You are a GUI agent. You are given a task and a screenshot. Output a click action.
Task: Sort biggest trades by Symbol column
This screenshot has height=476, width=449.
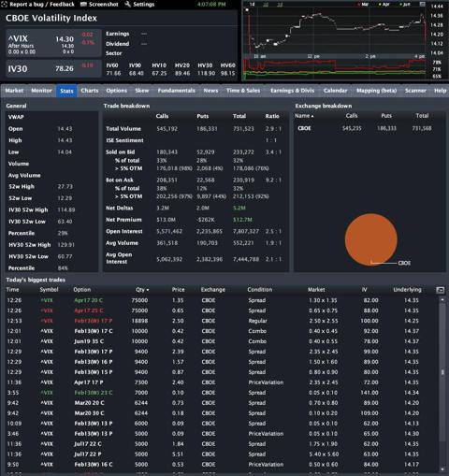49,290
